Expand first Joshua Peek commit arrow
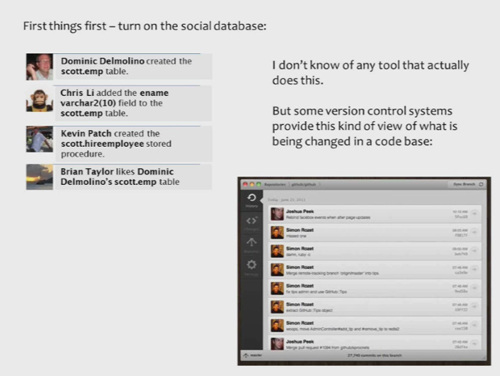 [x=474, y=214]
